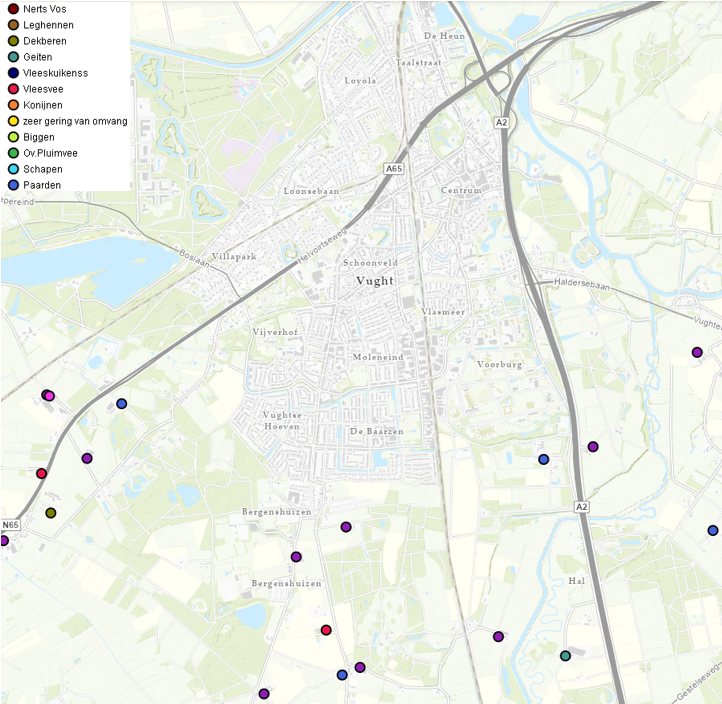The image size is (722, 704).
Task: Select the teal Geiten marker south of Hal
Action: [565, 655]
